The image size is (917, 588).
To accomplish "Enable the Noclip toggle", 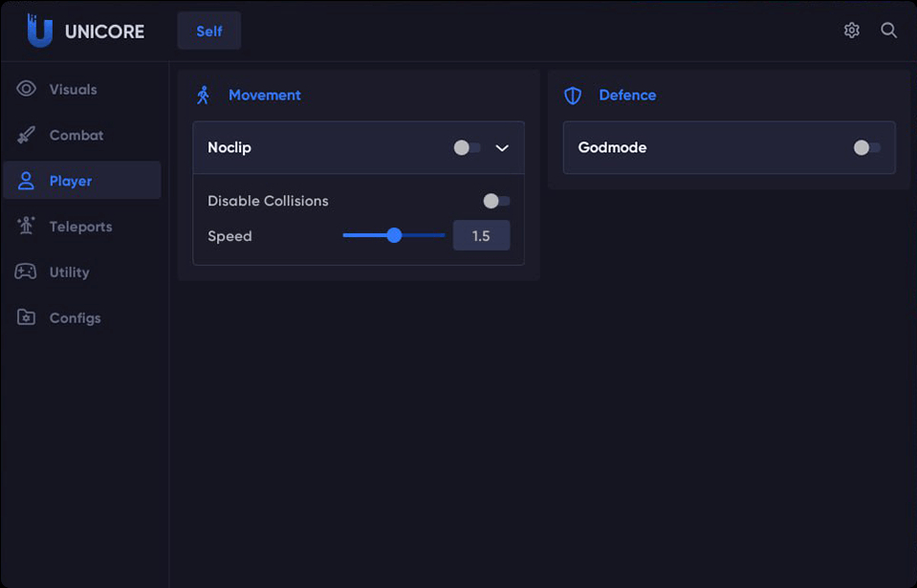I will [468, 147].
